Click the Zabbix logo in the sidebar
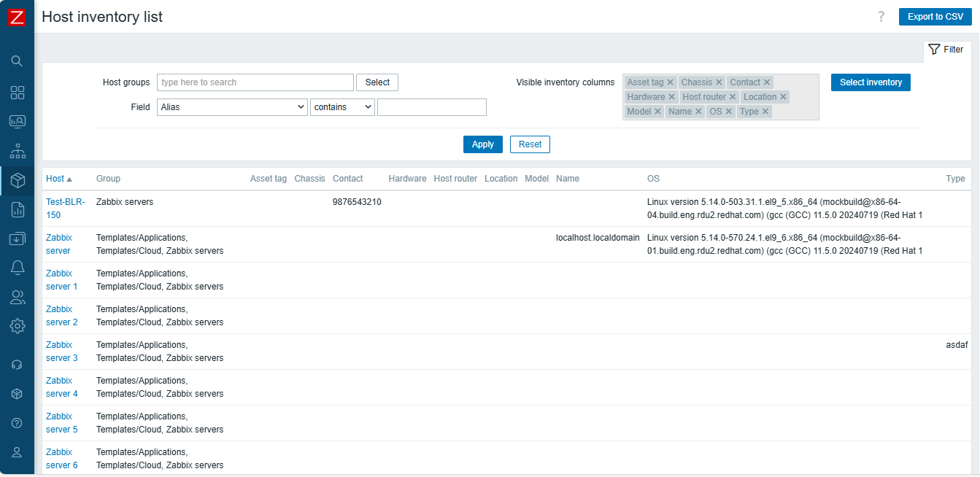The height and width of the screenshot is (477, 980). pyautogui.click(x=17, y=17)
